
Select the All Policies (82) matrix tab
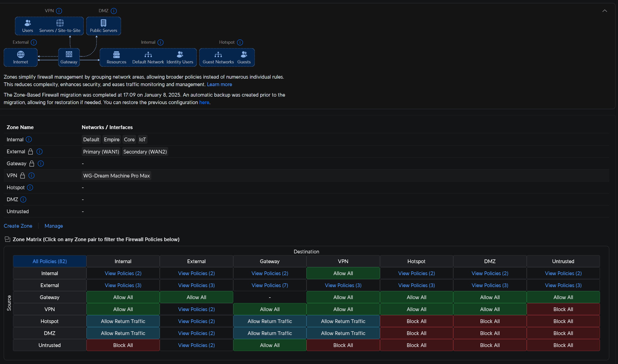pyautogui.click(x=49, y=261)
